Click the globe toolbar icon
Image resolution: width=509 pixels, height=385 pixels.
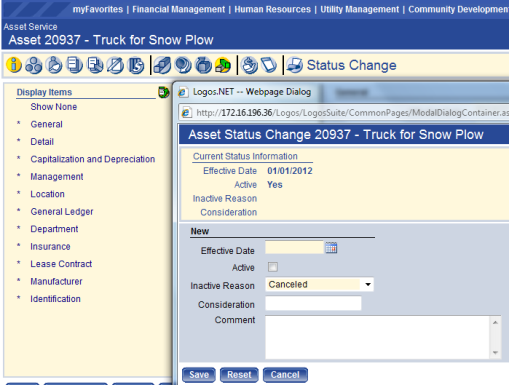[183, 65]
